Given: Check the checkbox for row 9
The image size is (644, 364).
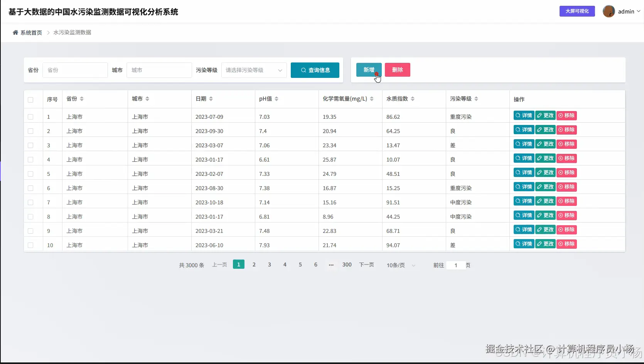Looking at the screenshot, I should tap(30, 231).
